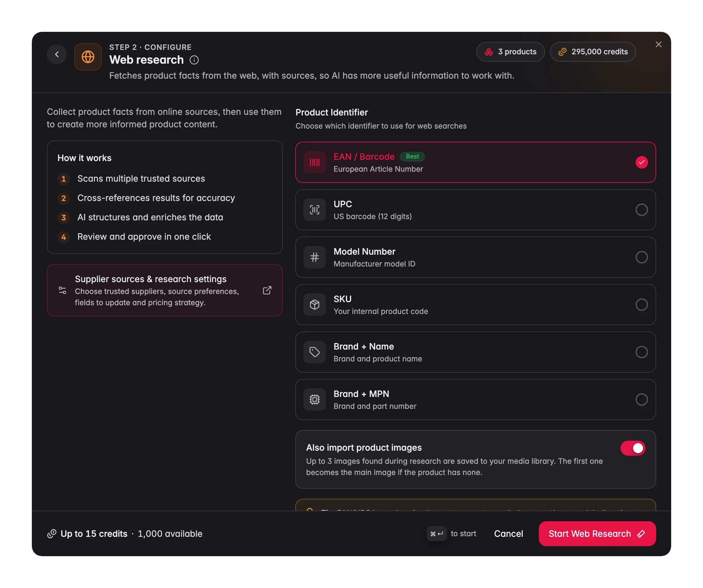Click the barcode icon for EAN / Barcode
The image size is (703, 588).
tap(315, 162)
